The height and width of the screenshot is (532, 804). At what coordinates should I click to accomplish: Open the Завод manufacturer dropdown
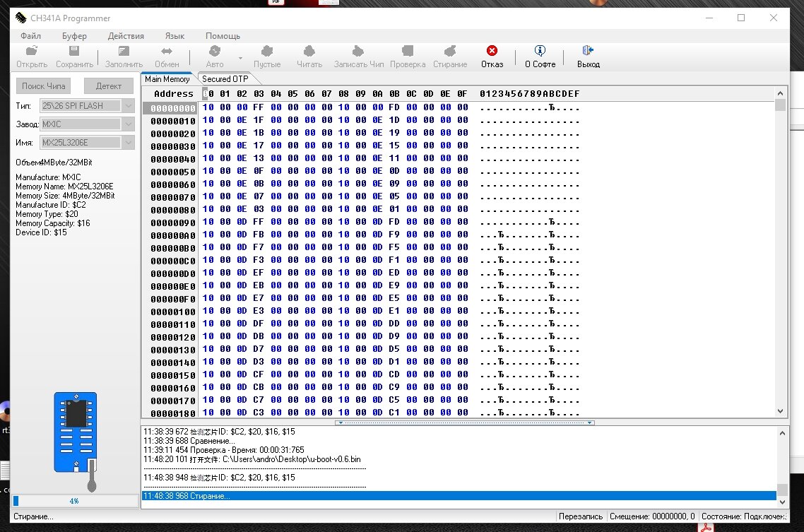[128, 124]
